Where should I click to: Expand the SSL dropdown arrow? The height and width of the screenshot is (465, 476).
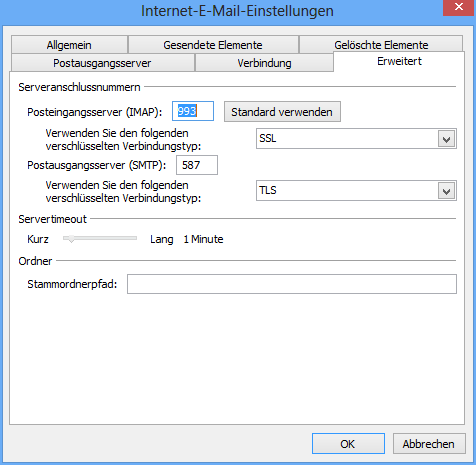[447, 139]
